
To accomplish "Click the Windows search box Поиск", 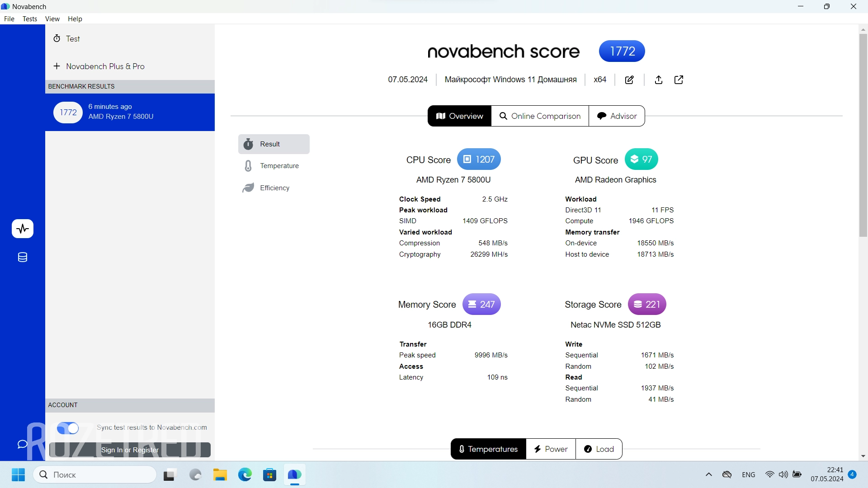I will pos(94,475).
